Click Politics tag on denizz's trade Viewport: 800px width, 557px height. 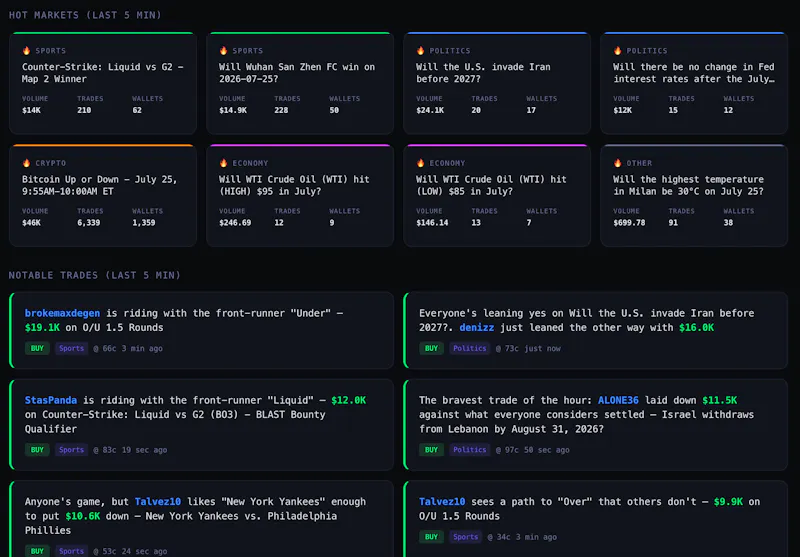point(470,348)
